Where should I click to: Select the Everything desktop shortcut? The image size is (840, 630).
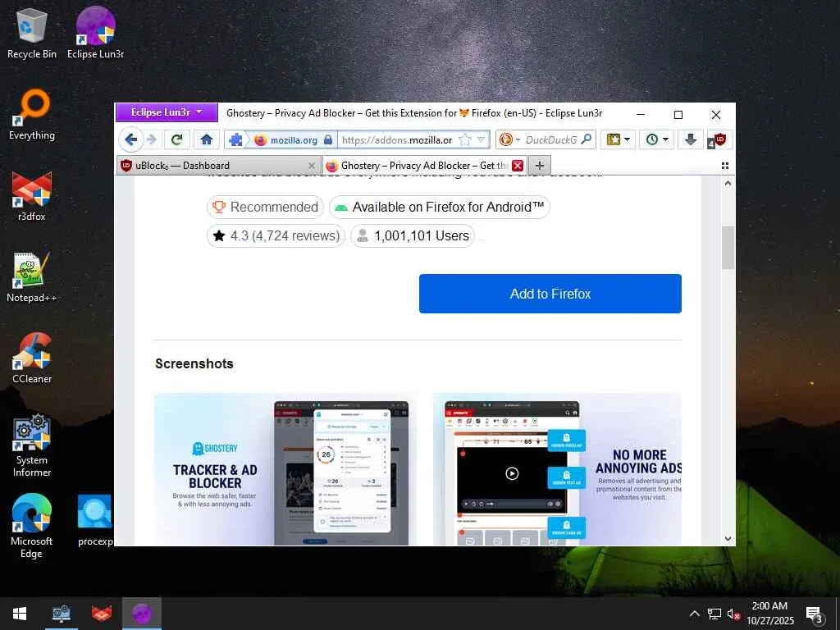click(x=32, y=115)
